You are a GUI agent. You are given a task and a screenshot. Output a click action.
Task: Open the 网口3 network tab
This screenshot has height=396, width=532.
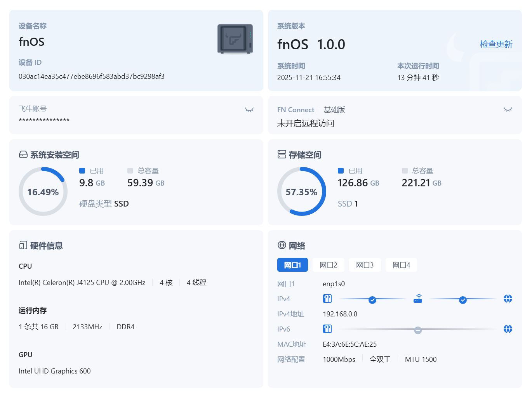[x=365, y=265]
